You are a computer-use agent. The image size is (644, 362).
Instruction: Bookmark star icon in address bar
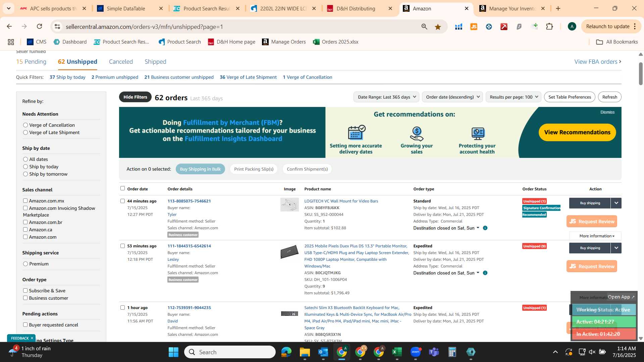click(438, 27)
